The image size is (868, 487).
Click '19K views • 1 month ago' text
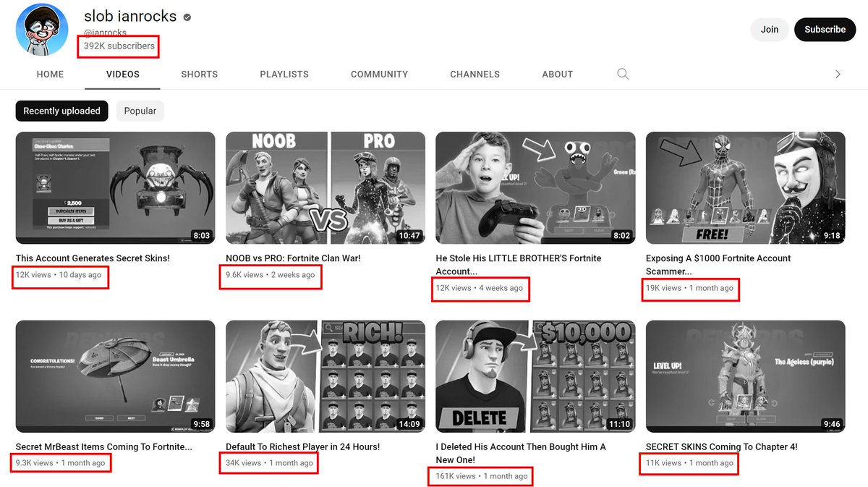point(689,288)
